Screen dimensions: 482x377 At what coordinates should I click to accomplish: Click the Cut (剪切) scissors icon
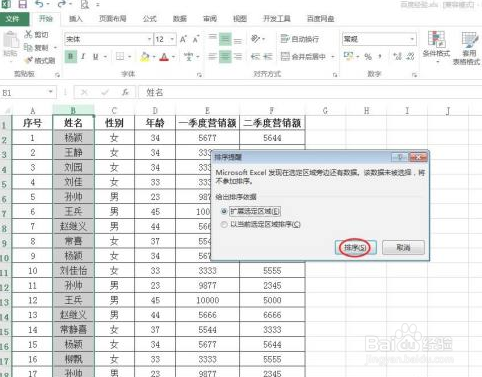pos(29,34)
